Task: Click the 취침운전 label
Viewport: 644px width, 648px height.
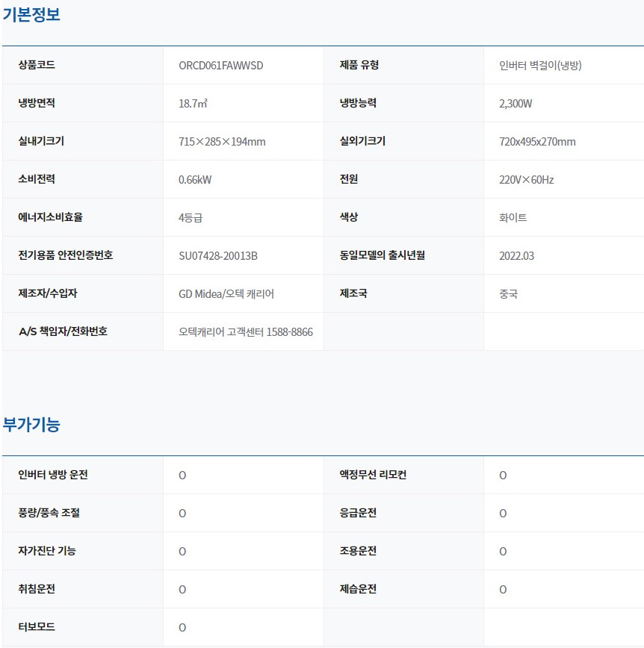Action: pos(37,588)
